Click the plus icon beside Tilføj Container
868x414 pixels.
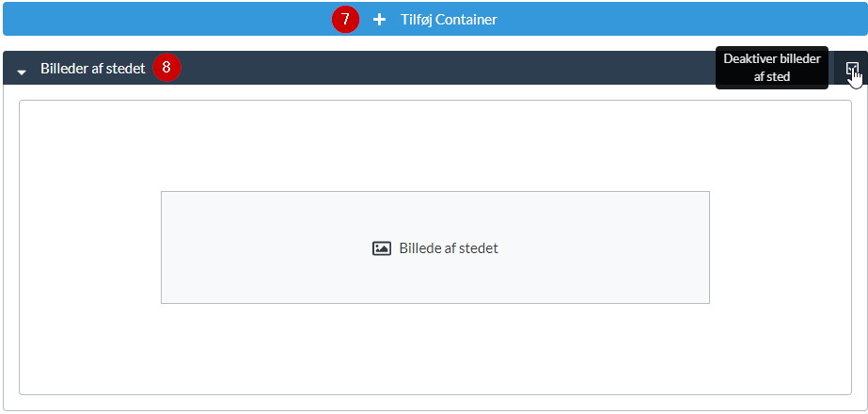[380, 20]
